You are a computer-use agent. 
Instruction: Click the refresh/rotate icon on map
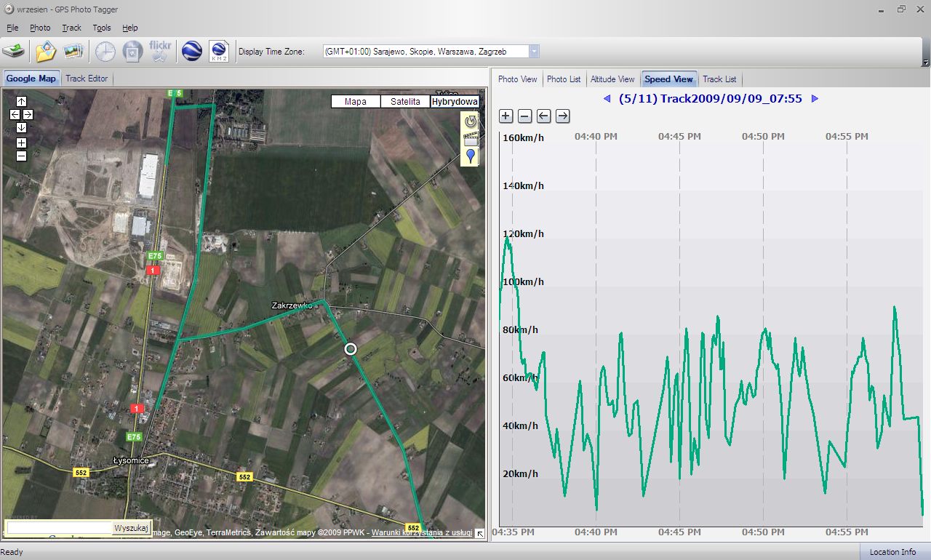point(471,121)
